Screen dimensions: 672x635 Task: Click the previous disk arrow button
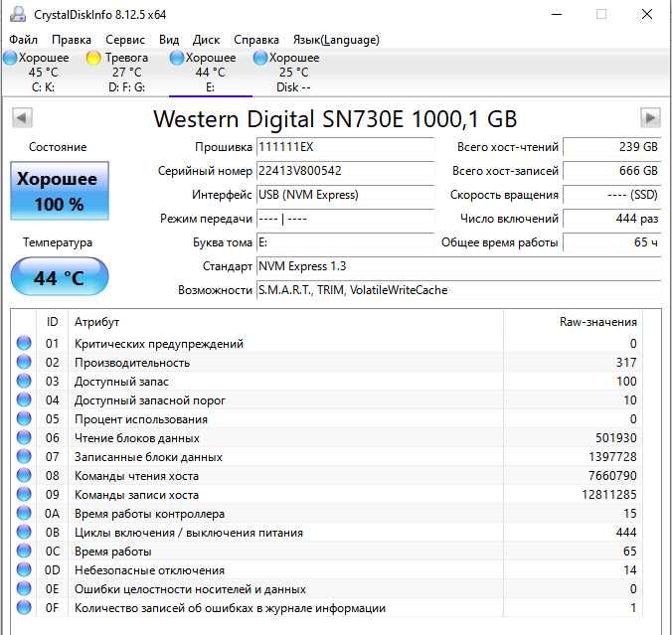[21, 118]
